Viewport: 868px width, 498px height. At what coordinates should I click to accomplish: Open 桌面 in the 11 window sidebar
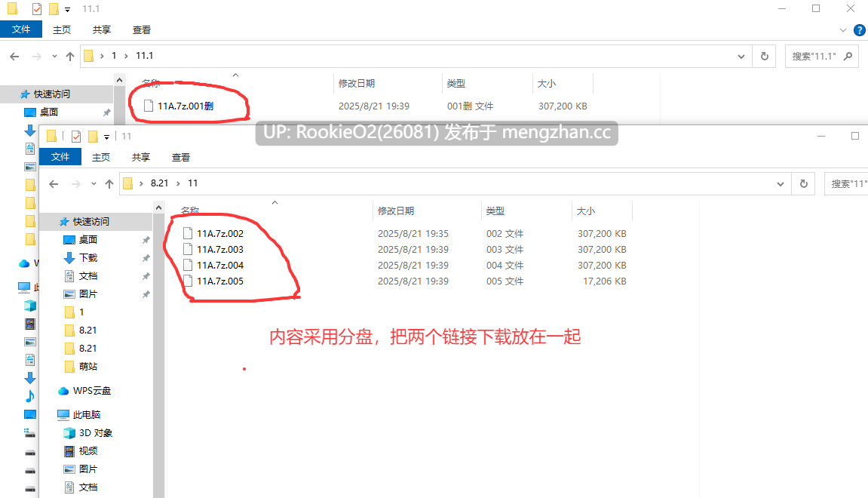88,240
